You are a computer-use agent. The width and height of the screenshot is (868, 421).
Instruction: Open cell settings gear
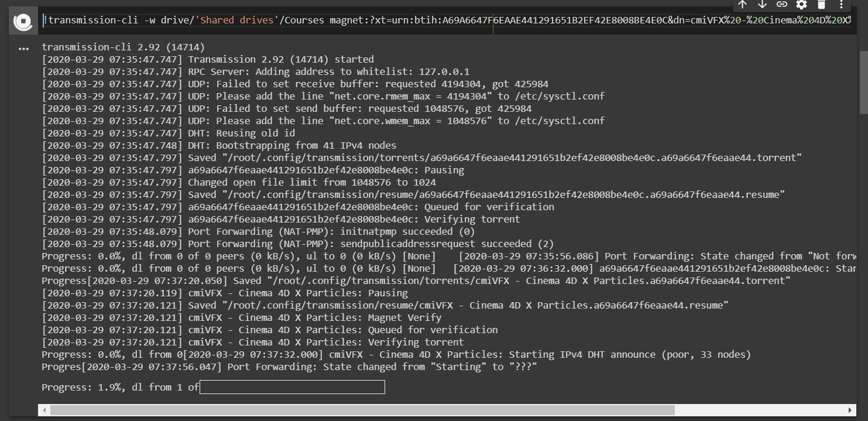[x=801, y=5]
